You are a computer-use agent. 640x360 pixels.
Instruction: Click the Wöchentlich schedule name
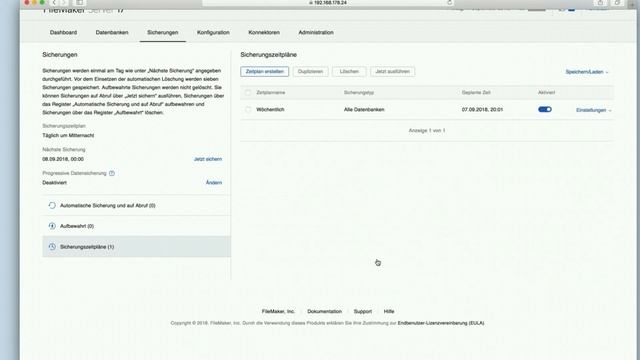click(270, 109)
